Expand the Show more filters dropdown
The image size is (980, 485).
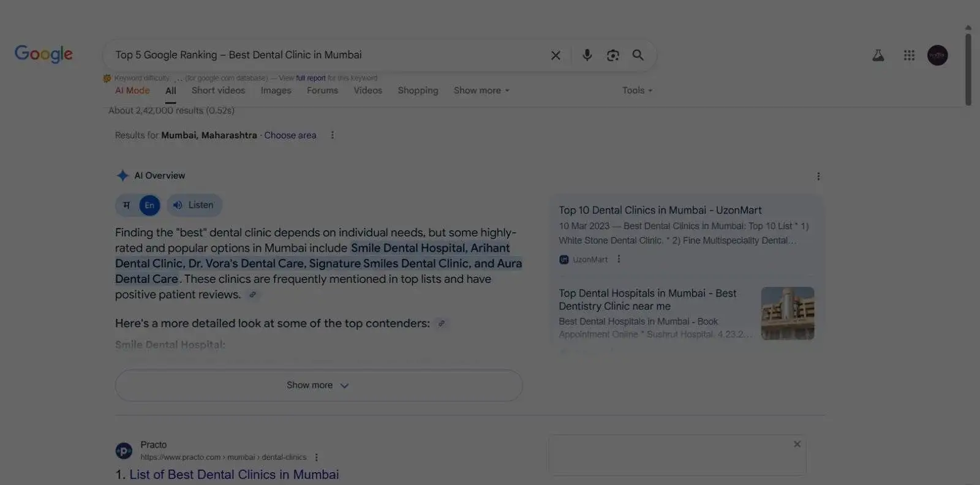(x=481, y=91)
